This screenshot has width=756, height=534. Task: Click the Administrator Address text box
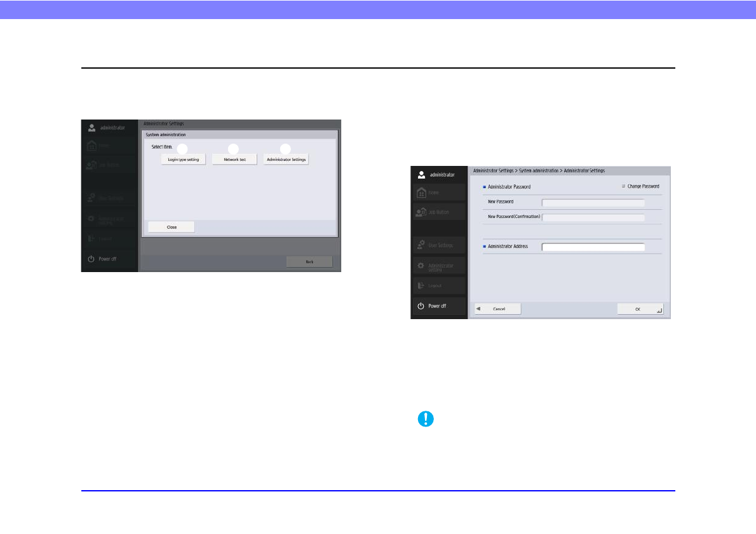click(x=593, y=247)
